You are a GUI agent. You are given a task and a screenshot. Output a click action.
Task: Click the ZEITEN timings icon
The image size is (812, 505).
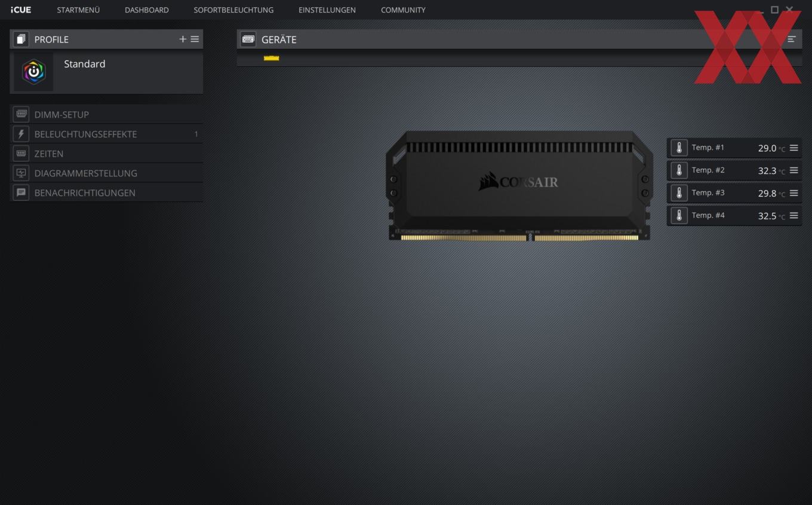click(21, 154)
